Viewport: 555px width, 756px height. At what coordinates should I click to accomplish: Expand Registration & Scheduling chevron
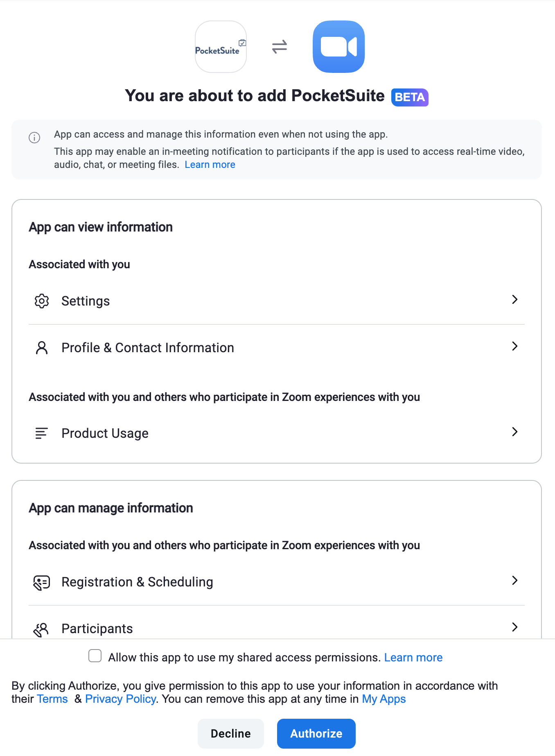[x=515, y=580]
